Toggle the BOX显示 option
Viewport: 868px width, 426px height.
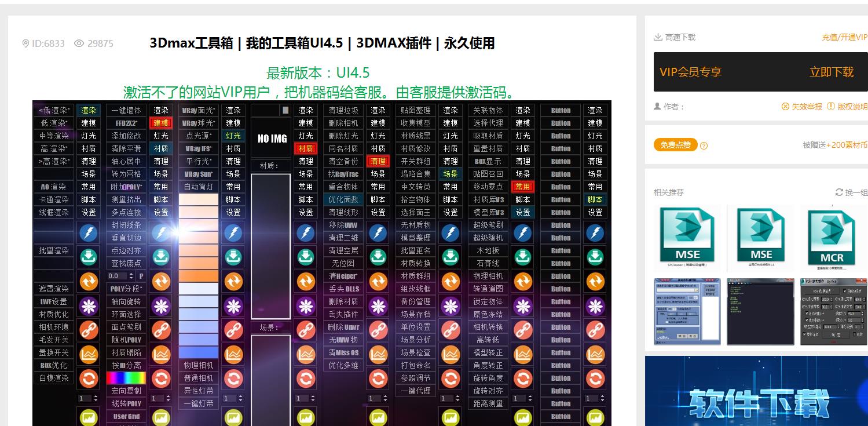488,161
